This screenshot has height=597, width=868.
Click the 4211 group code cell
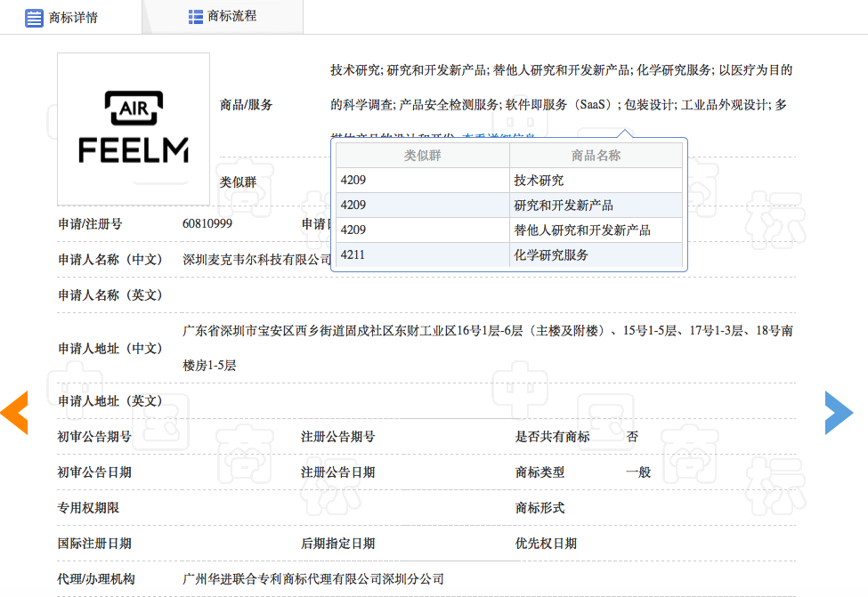point(422,255)
